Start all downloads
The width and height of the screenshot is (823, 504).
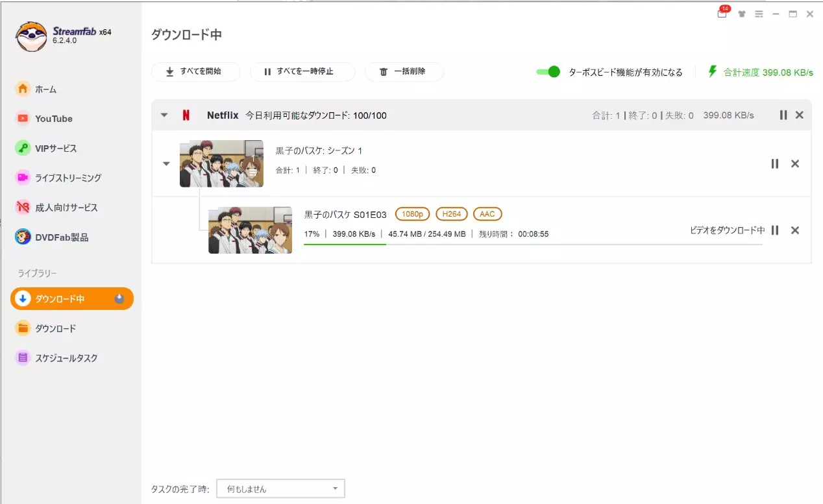[x=195, y=72]
